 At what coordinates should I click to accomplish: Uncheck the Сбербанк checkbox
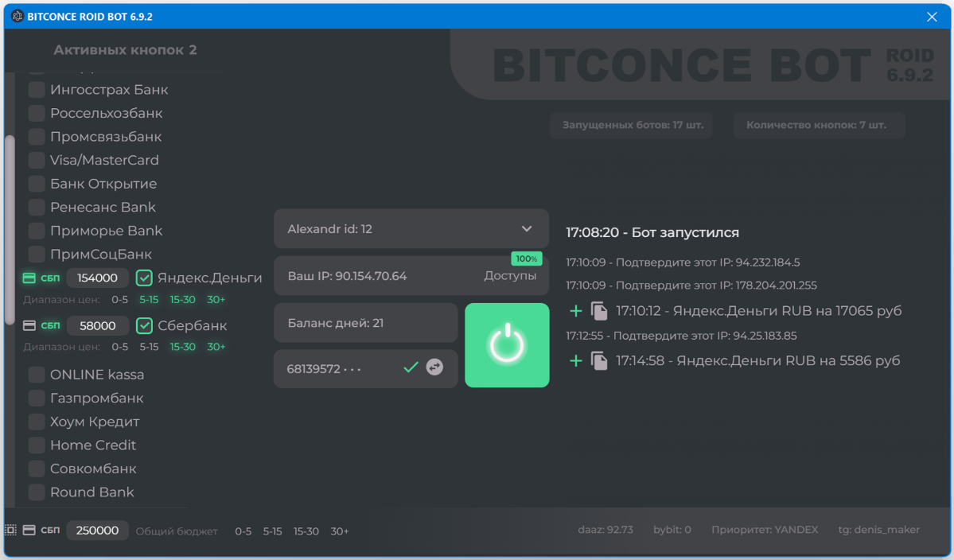pos(144,325)
